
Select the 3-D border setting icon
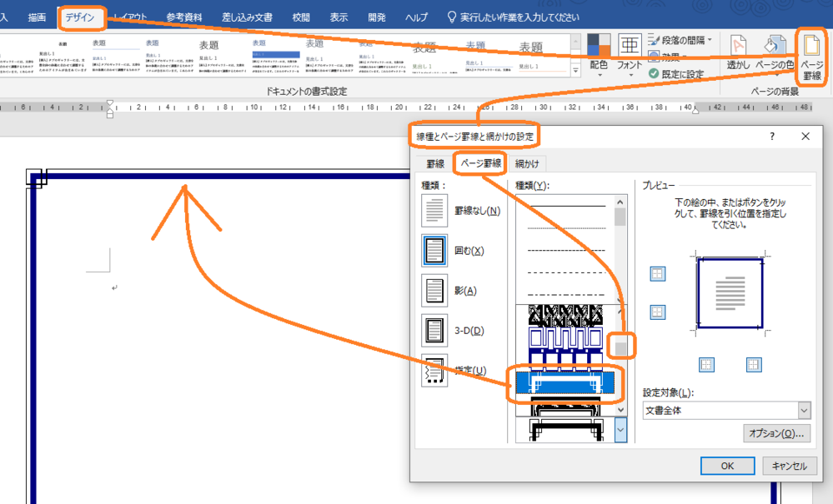click(434, 330)
